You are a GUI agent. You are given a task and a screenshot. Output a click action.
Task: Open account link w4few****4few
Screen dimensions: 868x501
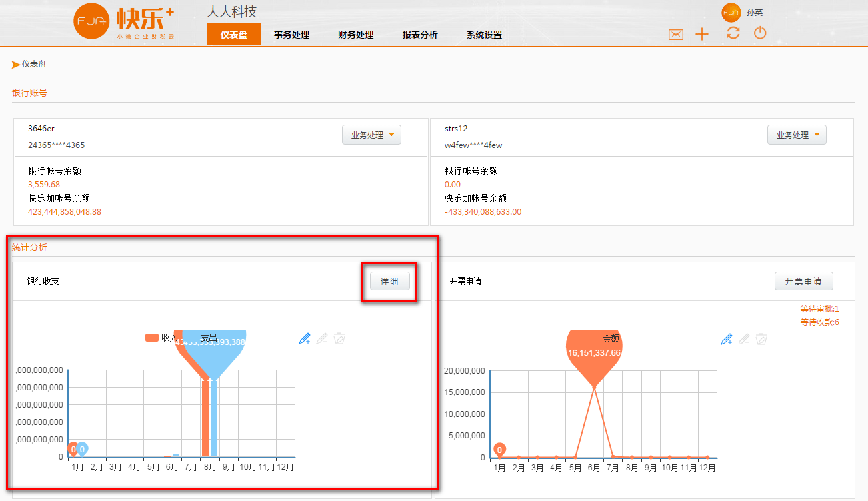[x=473, y=145]
